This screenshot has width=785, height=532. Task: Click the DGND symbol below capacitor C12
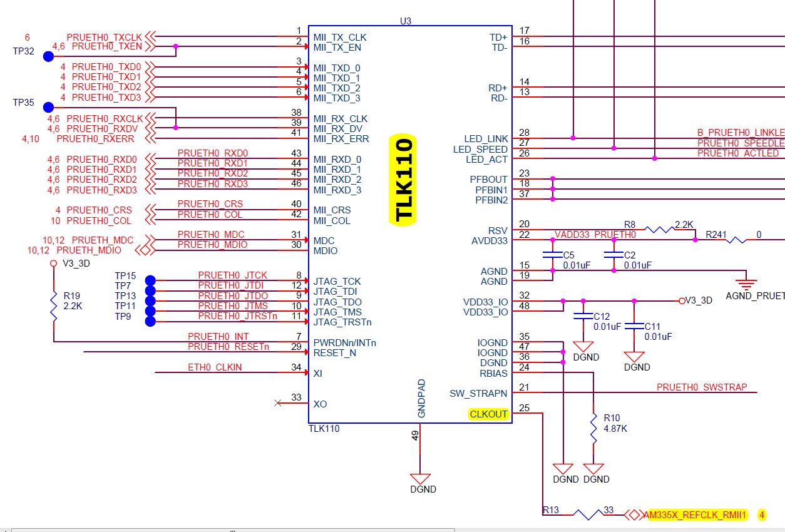click(583, 347)
